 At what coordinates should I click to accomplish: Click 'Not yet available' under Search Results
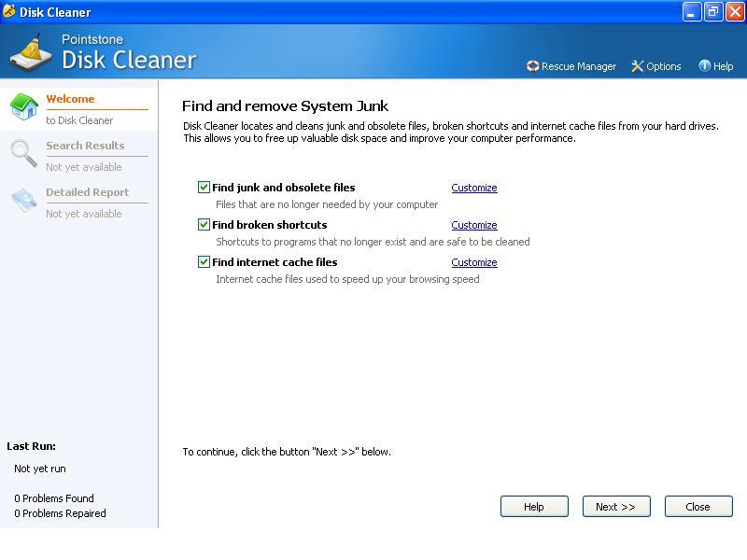(84, 167)
